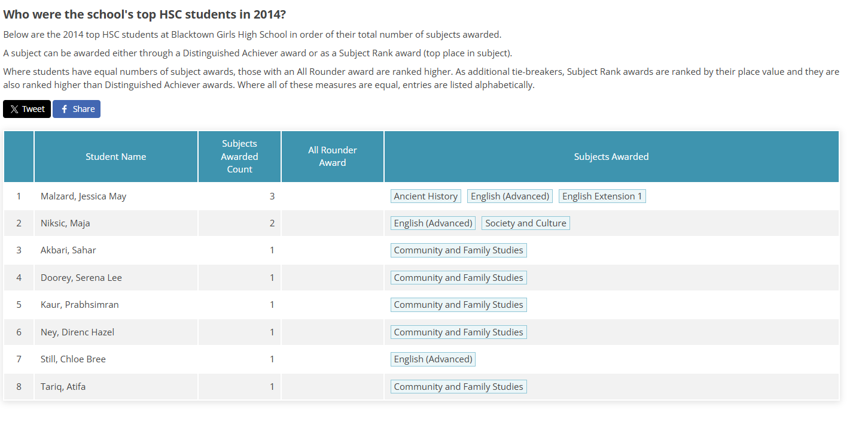The height and width of the screenshot is (427, 868).
Task: Click the sentence starting 'A subject can be awarded'
Action: (x=258, y=53)
